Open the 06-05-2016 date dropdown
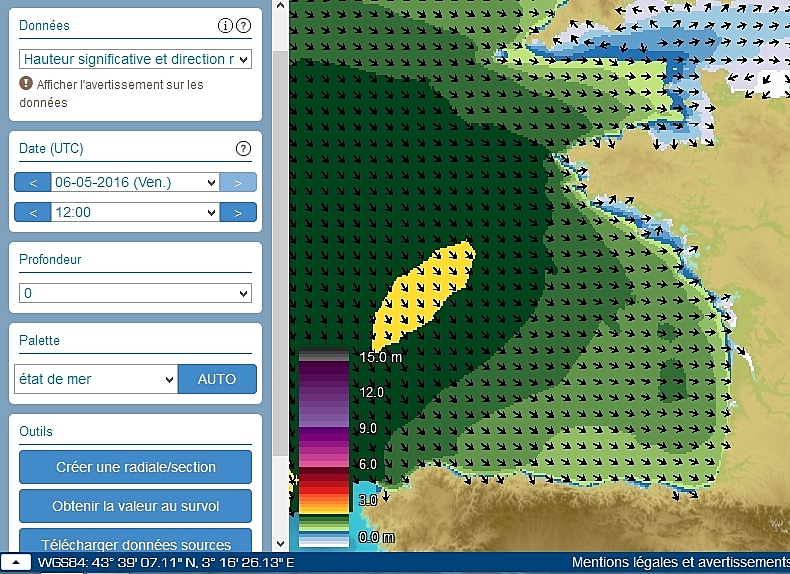 (135, 182)
